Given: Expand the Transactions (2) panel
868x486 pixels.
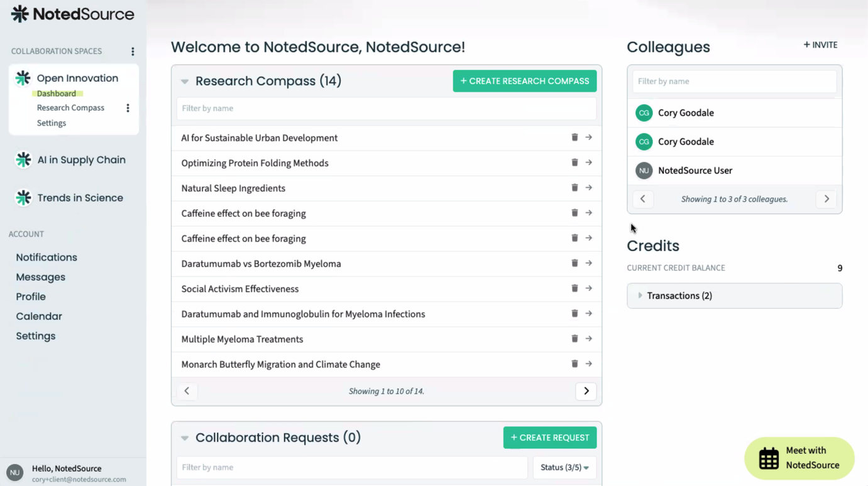Looking at the screenshot, I should click(640, 296).
